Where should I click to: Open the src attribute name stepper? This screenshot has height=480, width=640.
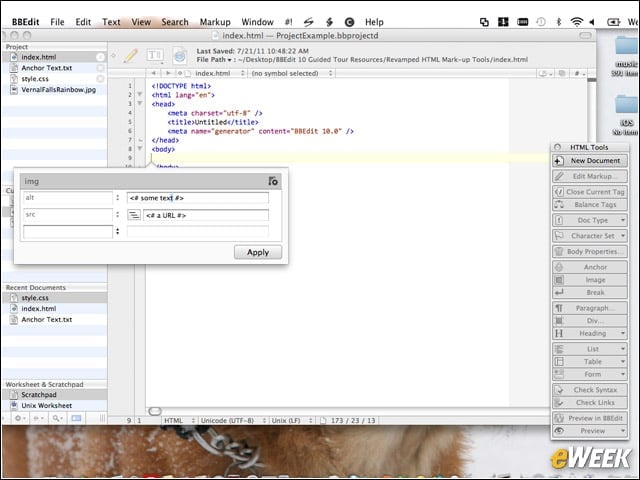coord(118,215)
